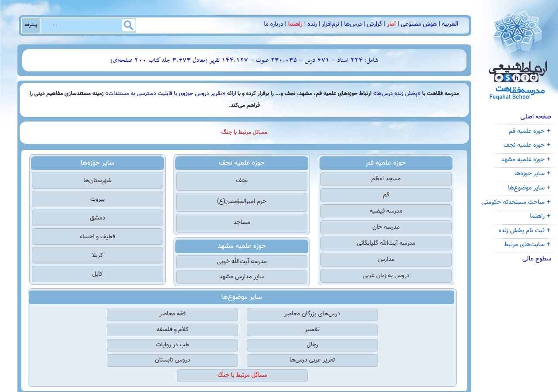Image resolution: width=558 pixels, height=392 pixels.
Task: Open the درباره ما about menu item
Action: point(273,24)
